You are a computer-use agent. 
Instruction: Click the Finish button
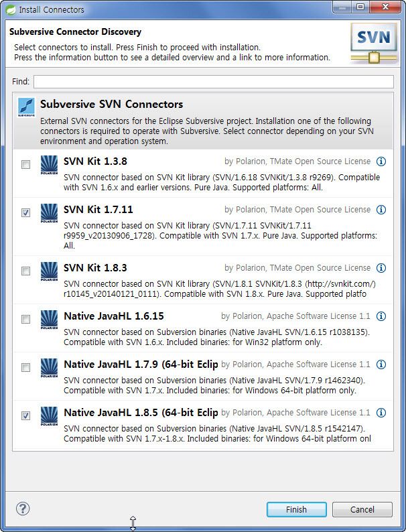pos(296,509)
